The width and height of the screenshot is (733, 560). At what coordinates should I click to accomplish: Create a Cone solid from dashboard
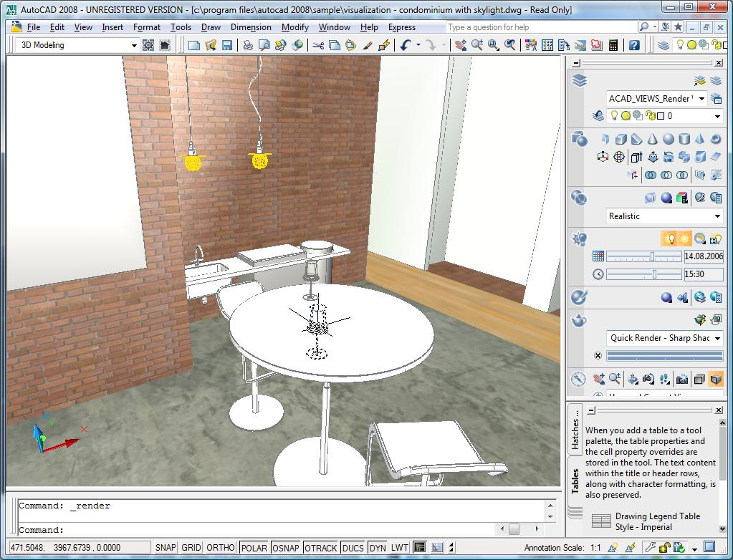click(652, 139)
